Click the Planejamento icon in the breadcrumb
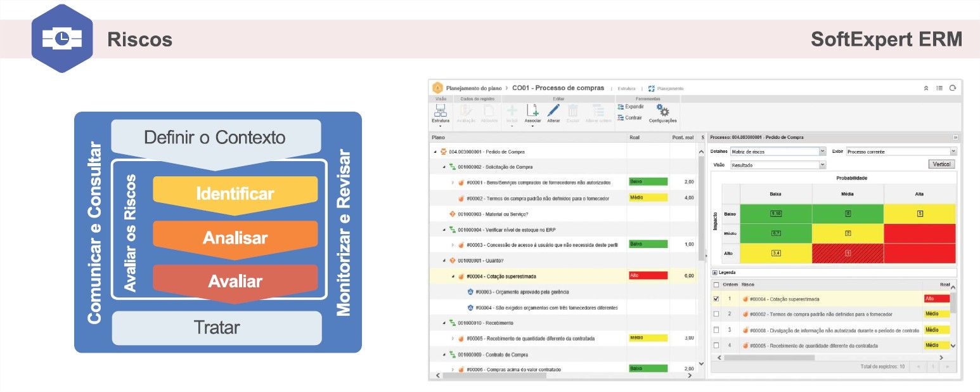980x392 pixels. point(652,89)
